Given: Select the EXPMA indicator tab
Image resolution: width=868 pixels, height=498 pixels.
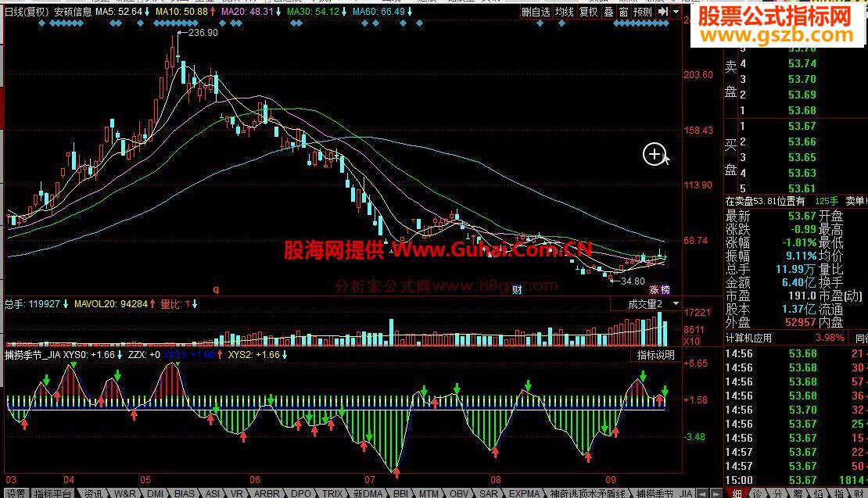Looking at the screenshot, I should tap(524, 493).
